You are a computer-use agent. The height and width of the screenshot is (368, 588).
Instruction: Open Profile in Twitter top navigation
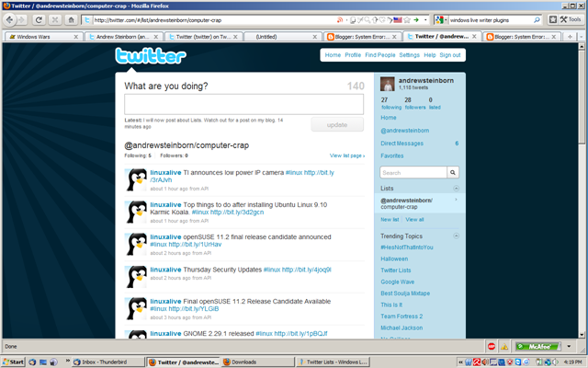[x=353, y=55]
